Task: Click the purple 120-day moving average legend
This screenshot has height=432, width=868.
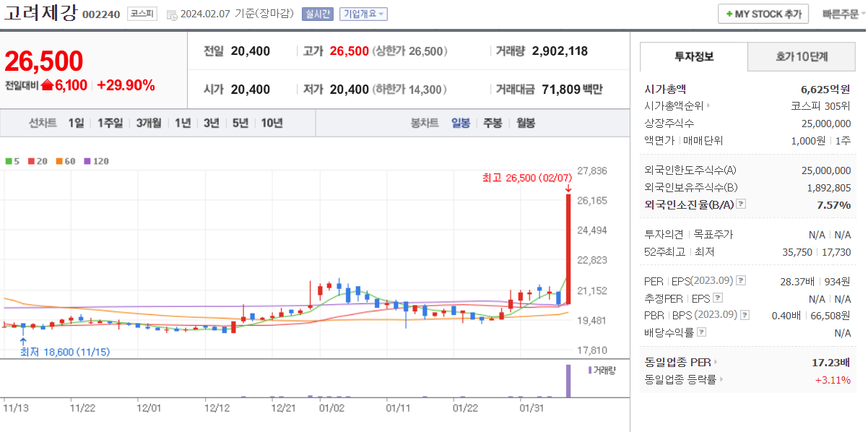Action: pos(97,161)
